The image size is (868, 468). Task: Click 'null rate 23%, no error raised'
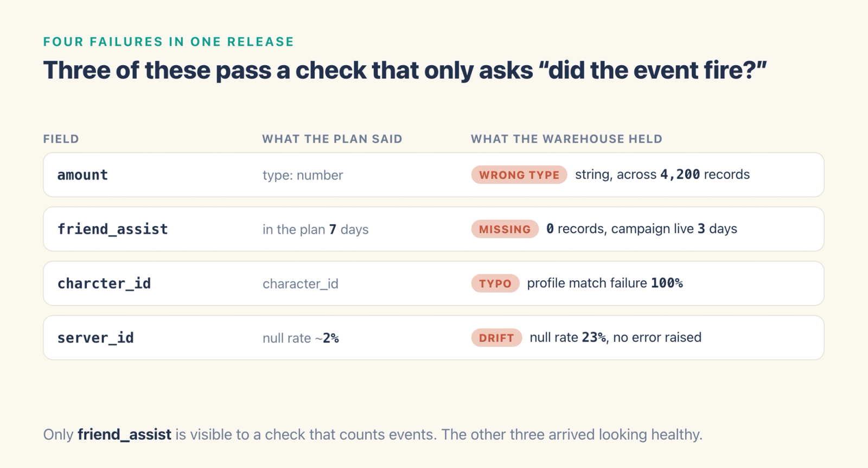615,337
